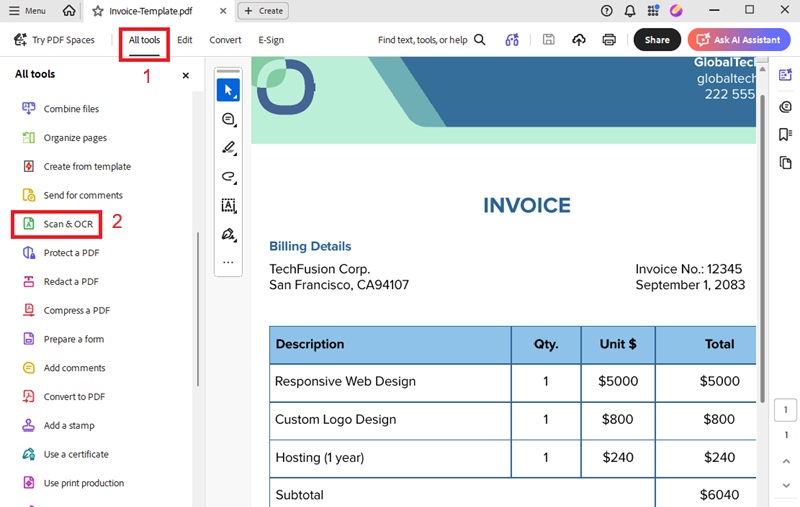Open the page thumbnails right panel icon
The image size is (800, 507).
785,163
